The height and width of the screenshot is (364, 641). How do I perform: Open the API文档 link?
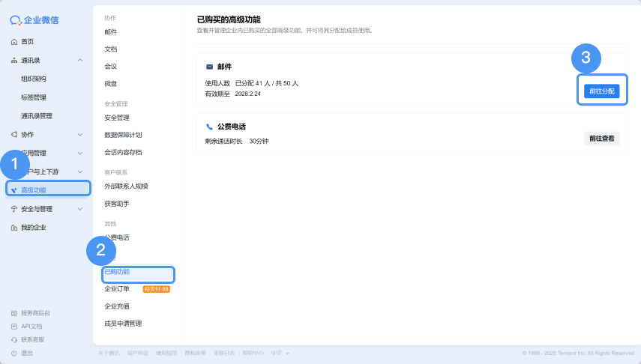click(31, 327)
